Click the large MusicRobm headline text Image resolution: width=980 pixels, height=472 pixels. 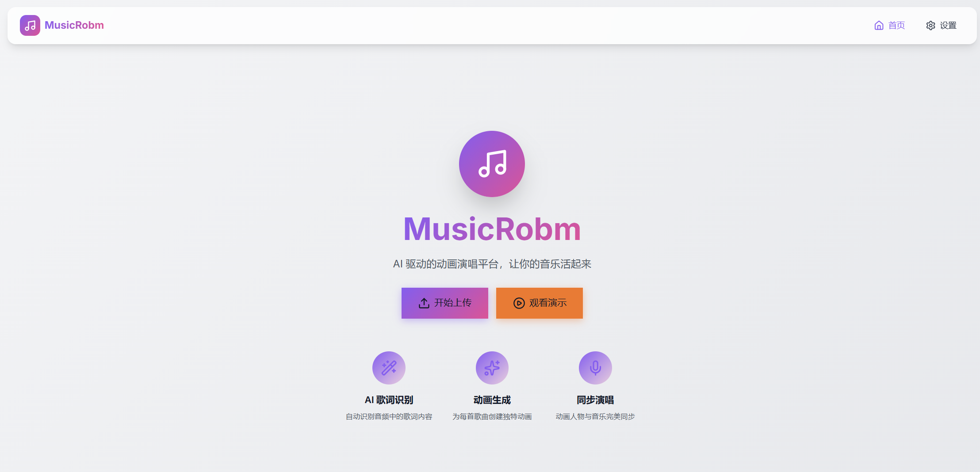tap(492, 229)
